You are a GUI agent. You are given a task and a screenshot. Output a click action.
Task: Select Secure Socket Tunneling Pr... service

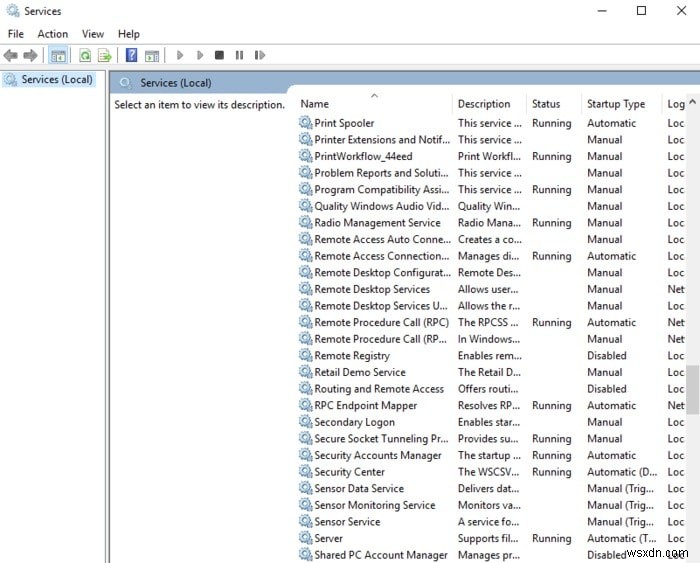[x=381, y=438]
